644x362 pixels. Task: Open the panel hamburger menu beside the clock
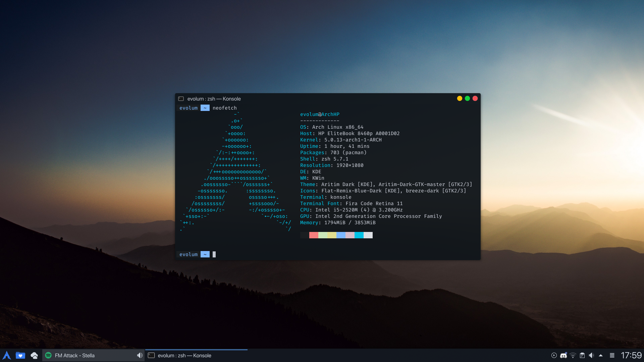(612, 355)
